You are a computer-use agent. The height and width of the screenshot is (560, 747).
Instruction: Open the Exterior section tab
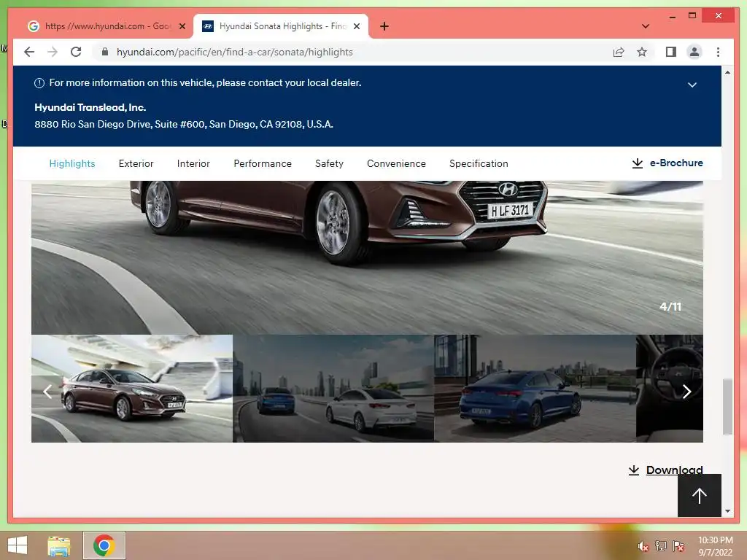tap(136, 163)
